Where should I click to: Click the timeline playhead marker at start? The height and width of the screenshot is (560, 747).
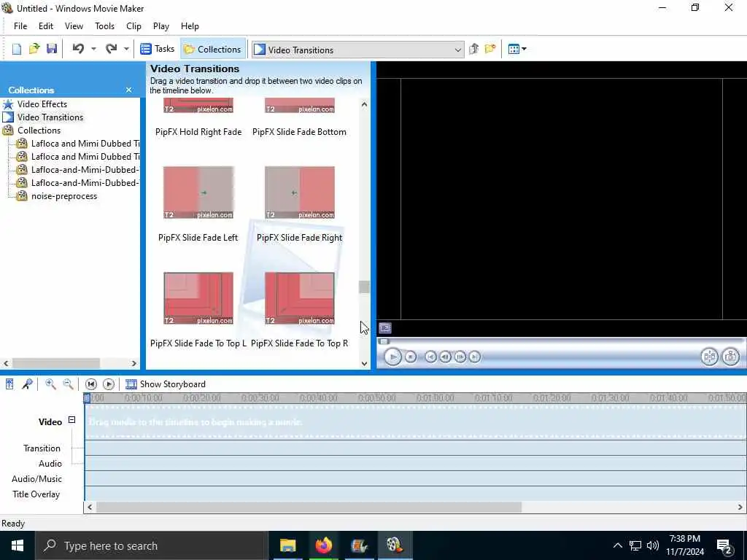[x=87, y=398]
